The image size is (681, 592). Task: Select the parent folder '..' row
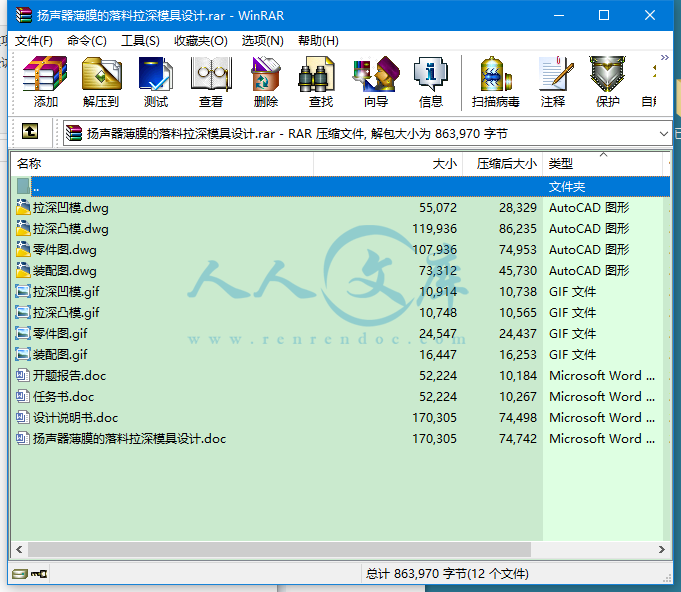coord(341,187)
